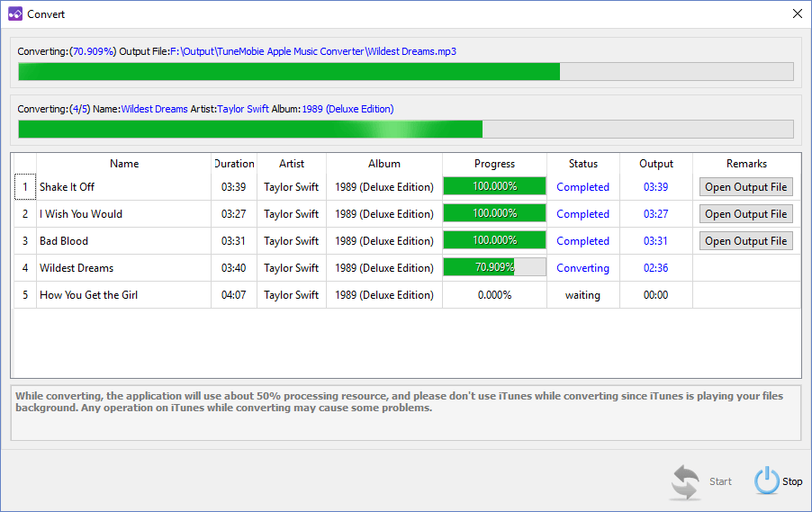The image size is (812, 512).
Task: Click the TuneMobie app icon in title bar
Action: (15, 14)
